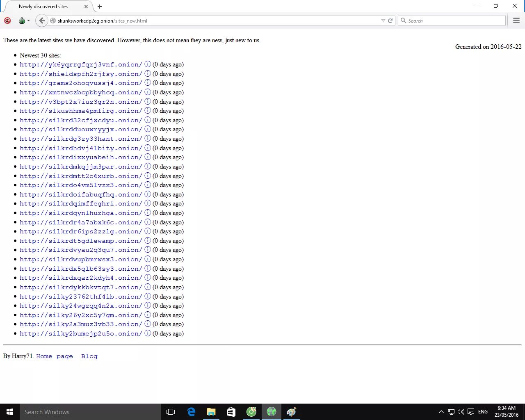Open File Explorer from taskbar
525x420 pixels.
pos(211,412)
